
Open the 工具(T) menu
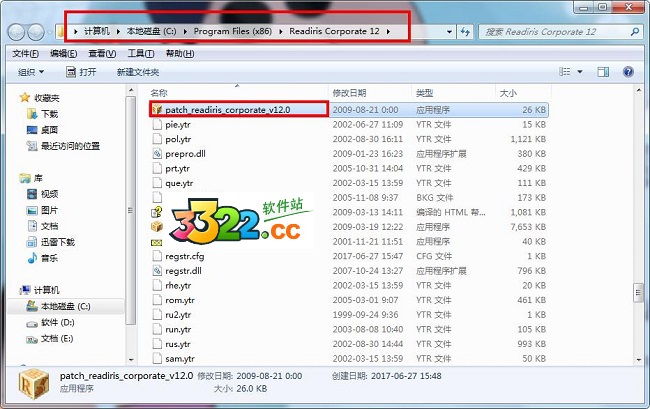pyautogui.click(x=141, y=53)
